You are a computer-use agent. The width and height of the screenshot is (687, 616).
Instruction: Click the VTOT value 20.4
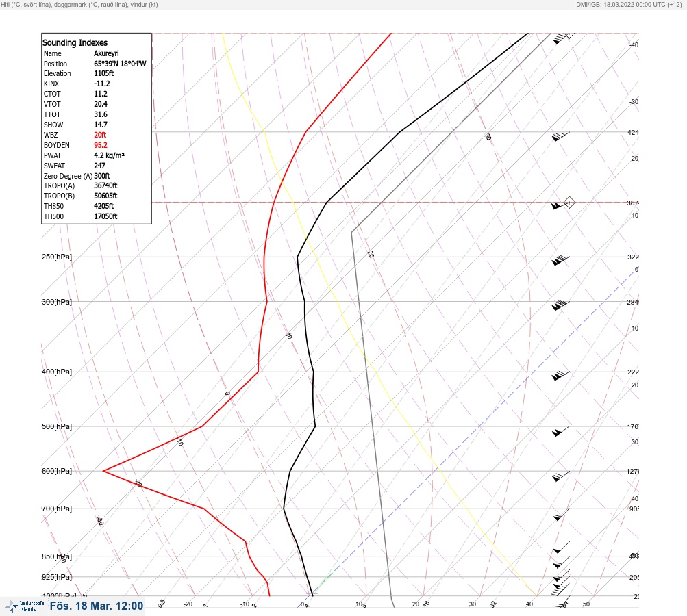[100, 104]
